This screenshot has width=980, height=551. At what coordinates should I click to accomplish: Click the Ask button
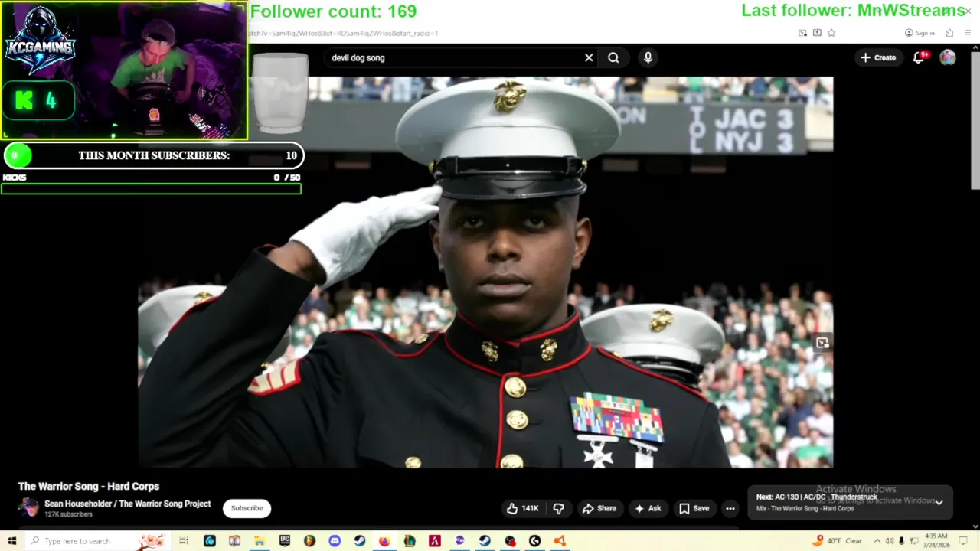click(x=648, y=508)
